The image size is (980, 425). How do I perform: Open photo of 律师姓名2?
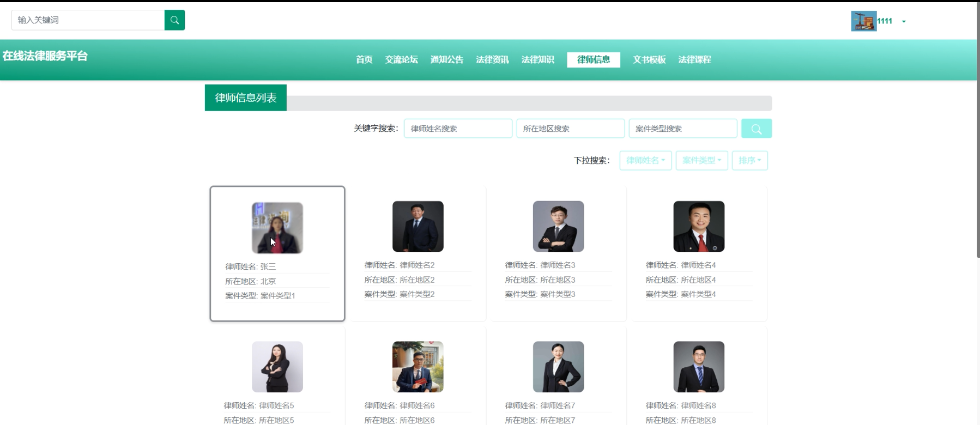(418, 226)
